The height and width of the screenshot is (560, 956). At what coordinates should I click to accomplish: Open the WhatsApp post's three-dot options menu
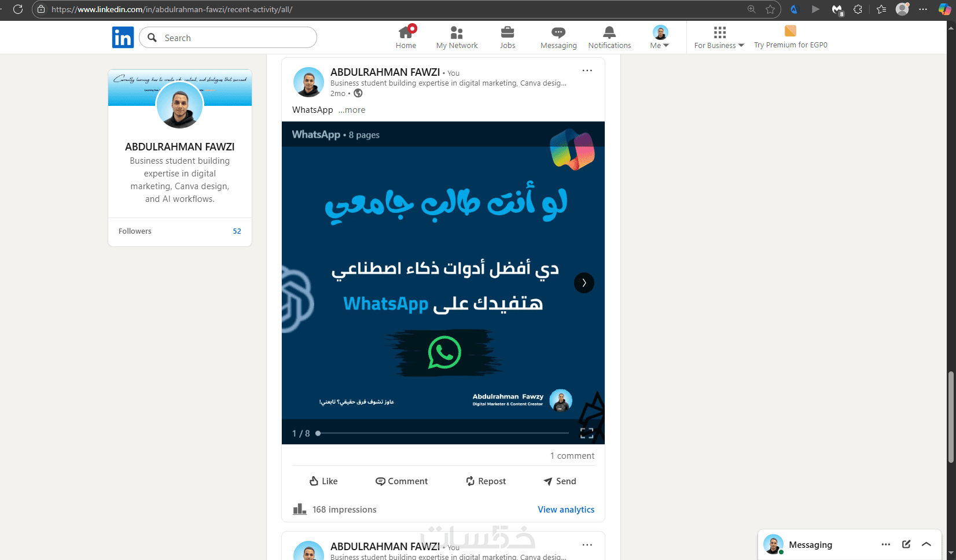[587, 71]
